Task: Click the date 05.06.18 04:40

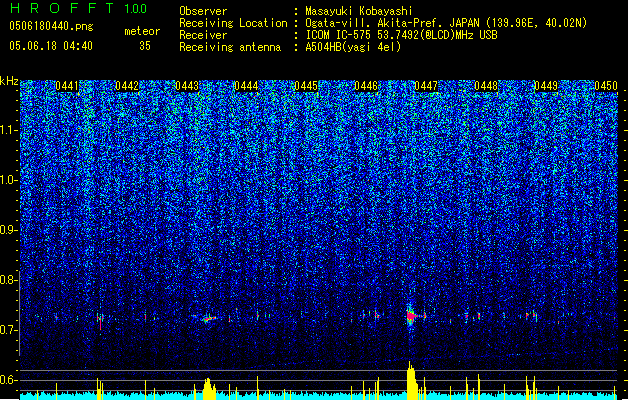Action: tap(51, 46)
